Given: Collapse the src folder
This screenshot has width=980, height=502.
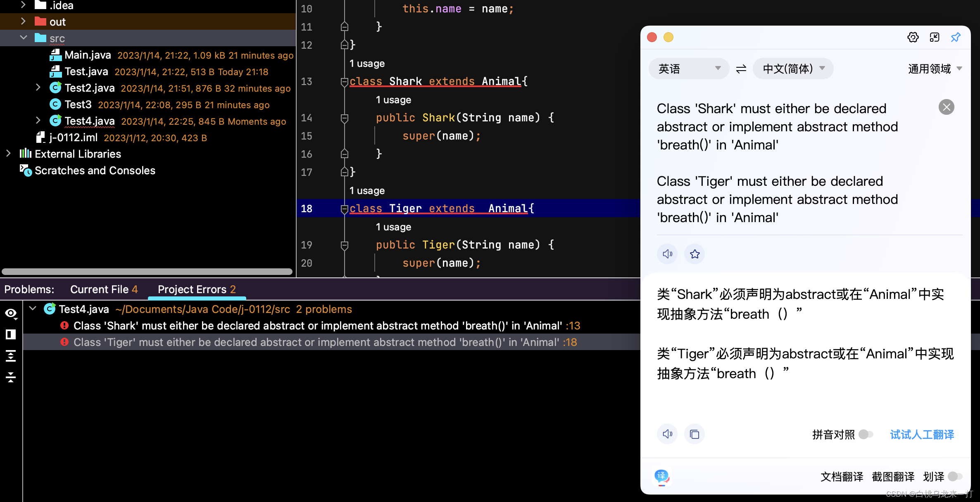Looking at the screenshot, I should click(x=23, y=38).
